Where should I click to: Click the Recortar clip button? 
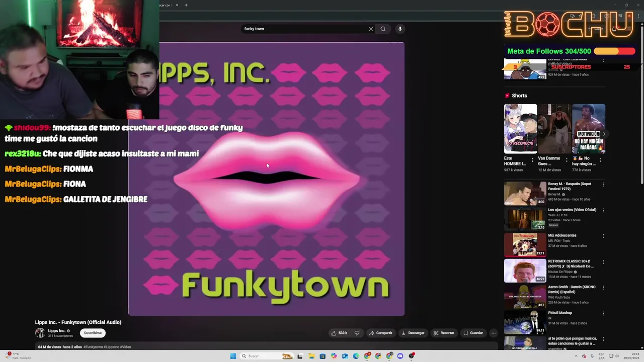[x=444, y=333]
